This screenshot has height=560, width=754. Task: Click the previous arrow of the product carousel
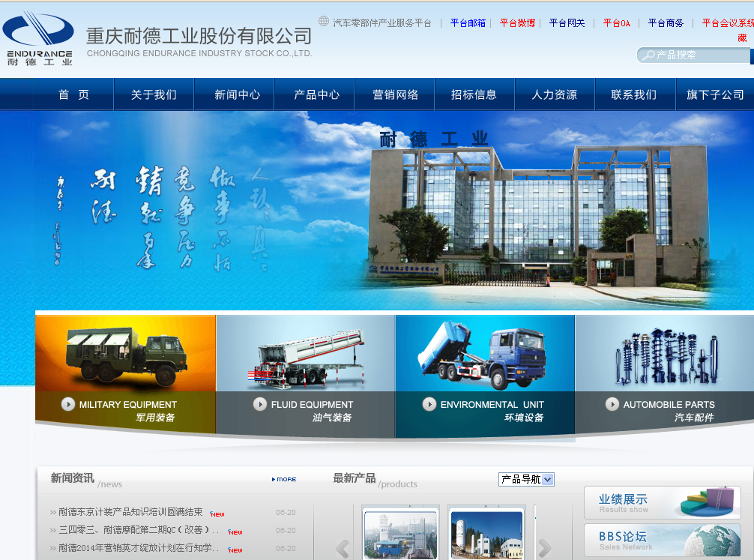coord(343,549)
